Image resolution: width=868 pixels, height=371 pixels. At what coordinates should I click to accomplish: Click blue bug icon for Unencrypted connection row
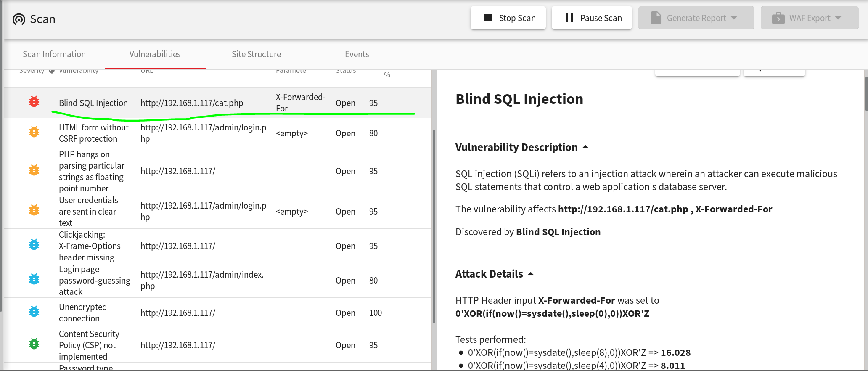point(34,312)
